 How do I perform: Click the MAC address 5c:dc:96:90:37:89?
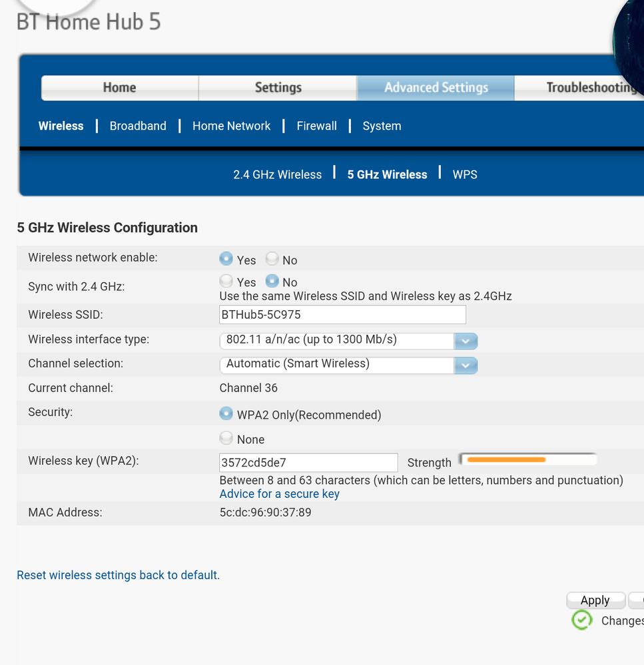coord(265,513)
